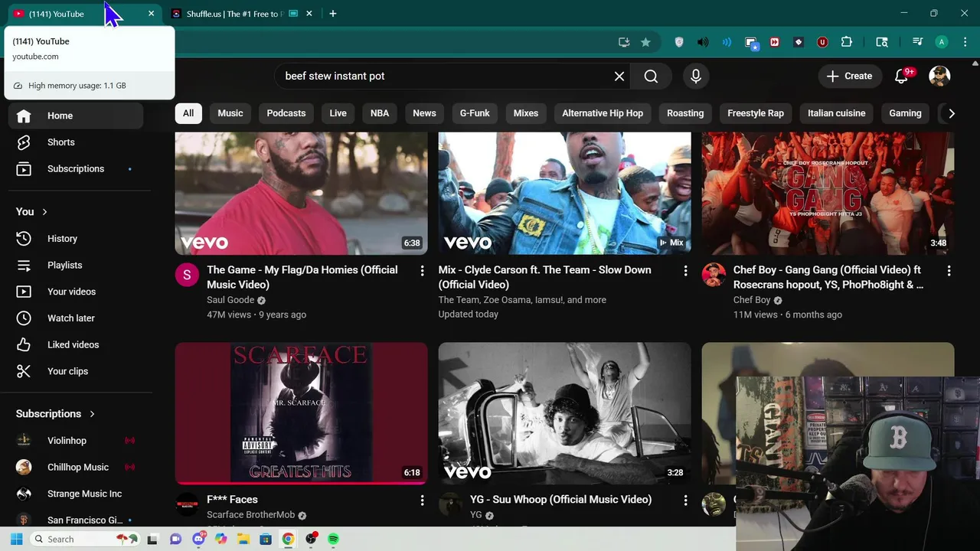The image size is (980, 551).
Task: Go to Home in the sidebar
Action: 76,116
